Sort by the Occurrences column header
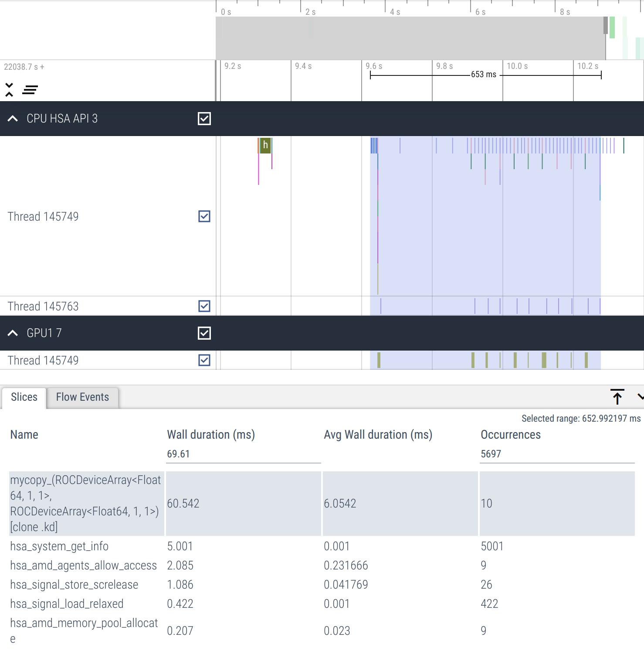 (510, 435)
